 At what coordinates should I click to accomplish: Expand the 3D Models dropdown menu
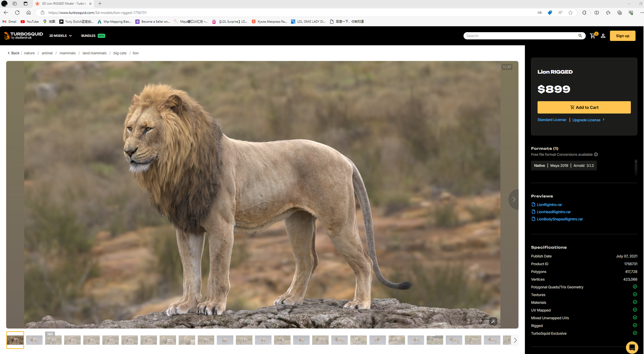point(60,36)
